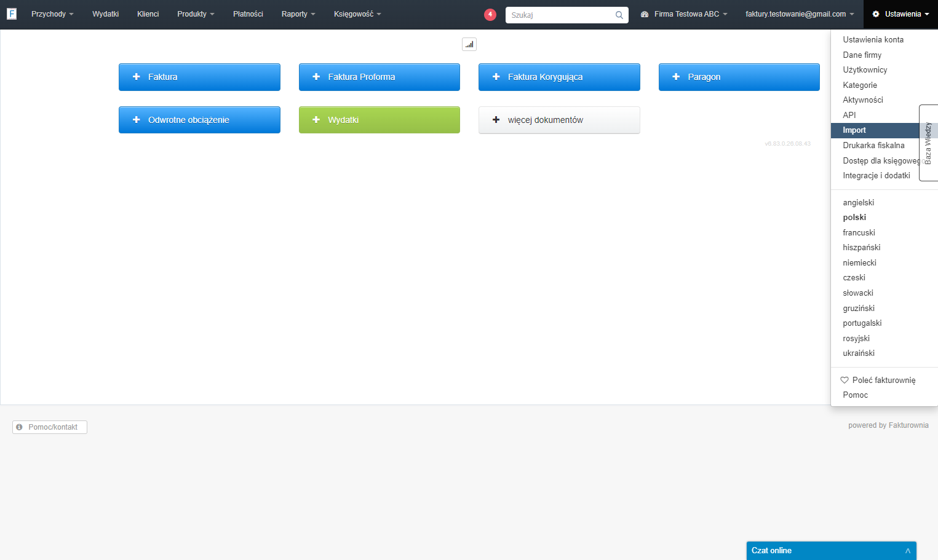Choose Dane firmy from settings menu
Viewport: 938px width, 560px height.
pos(862,55)
